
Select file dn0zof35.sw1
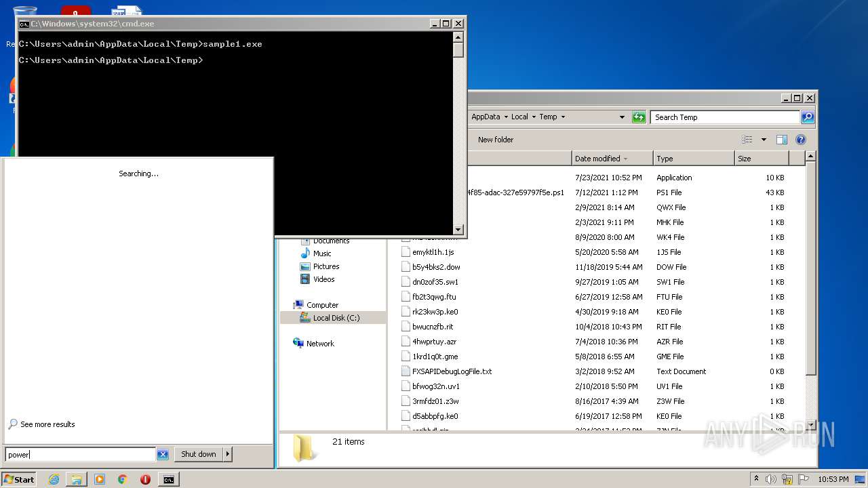[435, 282]
